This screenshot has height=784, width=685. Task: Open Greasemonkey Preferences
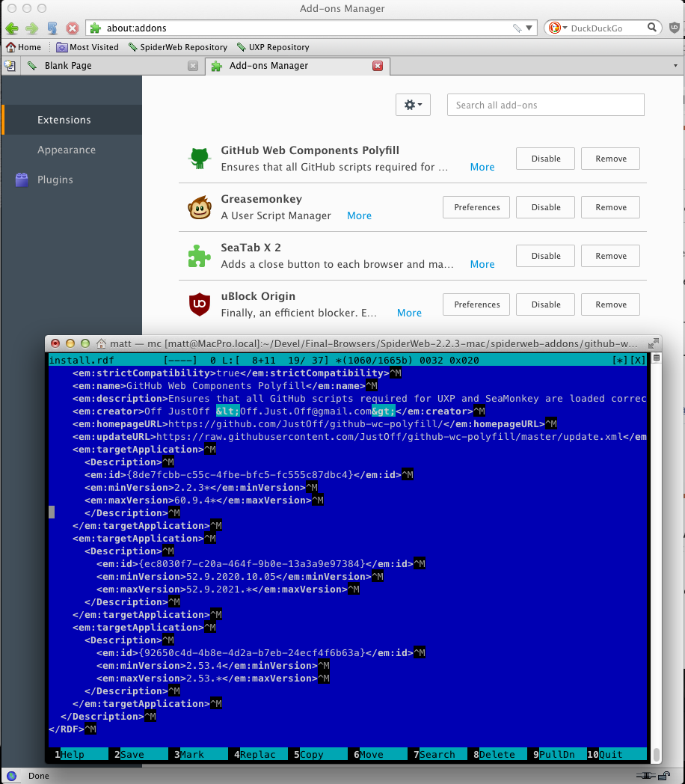tap(476, 207)
